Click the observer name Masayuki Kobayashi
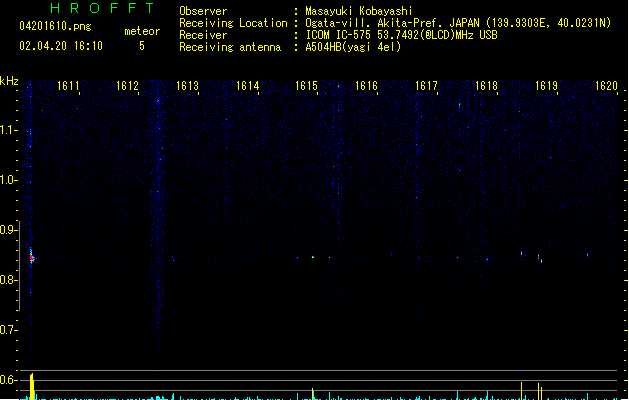Viewport: 629px width, 400px height. tap(359, 11)
